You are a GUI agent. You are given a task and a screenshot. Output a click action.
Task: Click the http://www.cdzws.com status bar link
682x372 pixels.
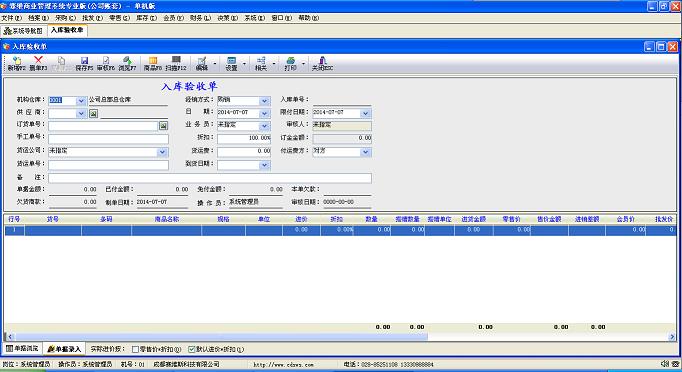(x=284, y=364)
